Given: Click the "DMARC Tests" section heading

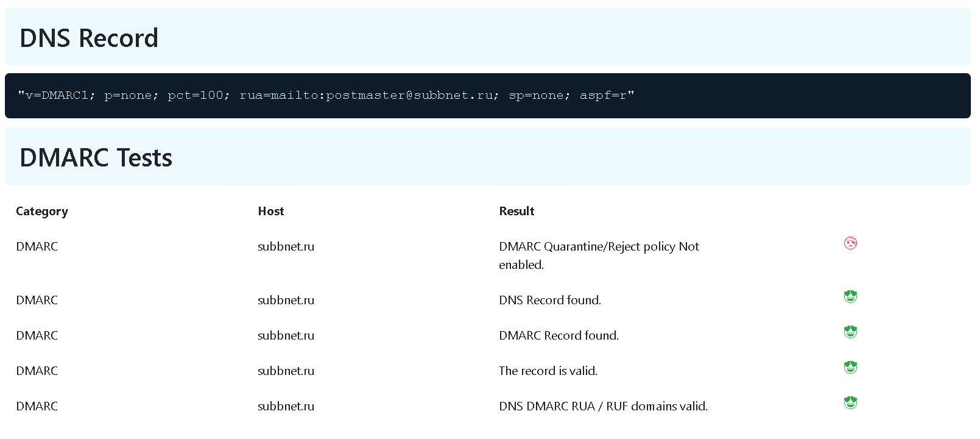Looking at the screenshot, I should coord(96,157).
